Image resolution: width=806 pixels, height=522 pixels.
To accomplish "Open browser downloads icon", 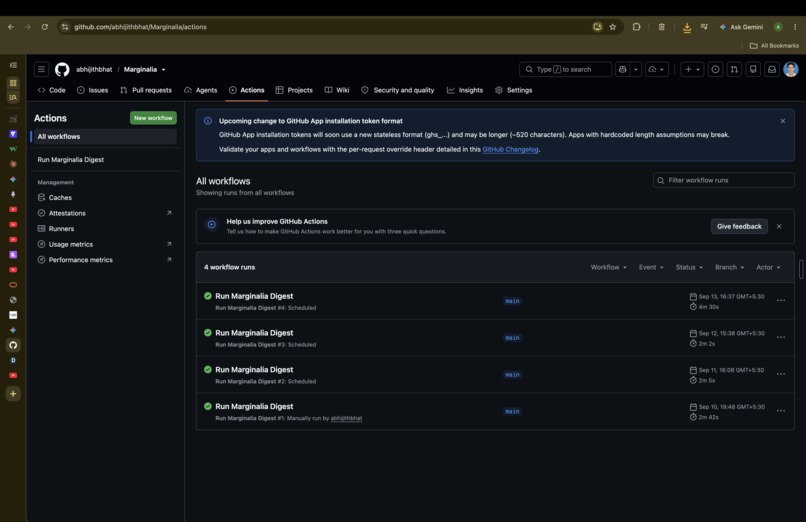I will (x=687, y=27).
